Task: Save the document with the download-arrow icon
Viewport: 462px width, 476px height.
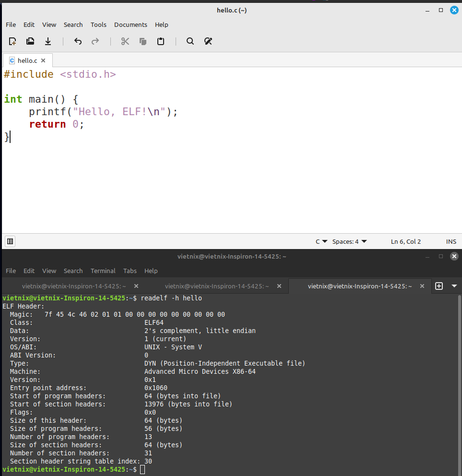Action: [48, 41]
